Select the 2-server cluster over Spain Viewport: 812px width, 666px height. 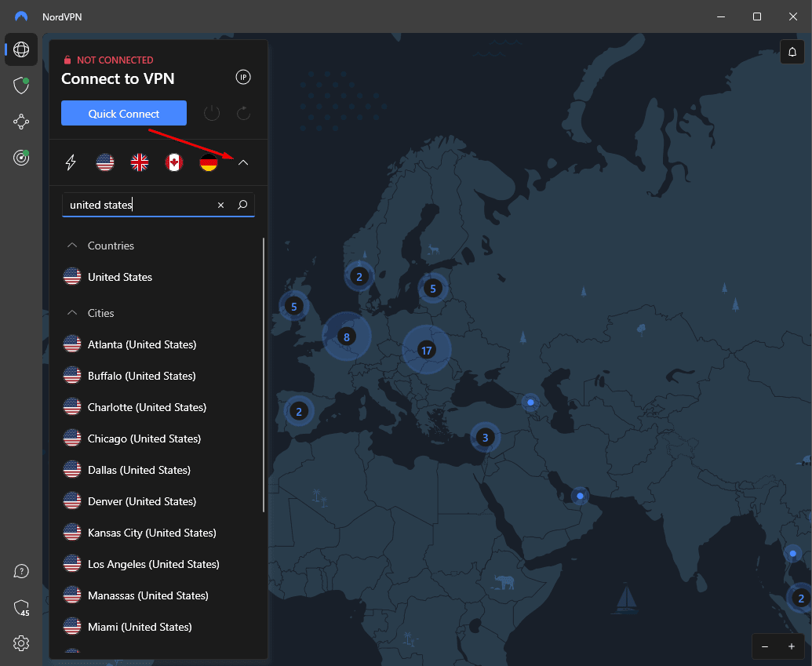299,412
